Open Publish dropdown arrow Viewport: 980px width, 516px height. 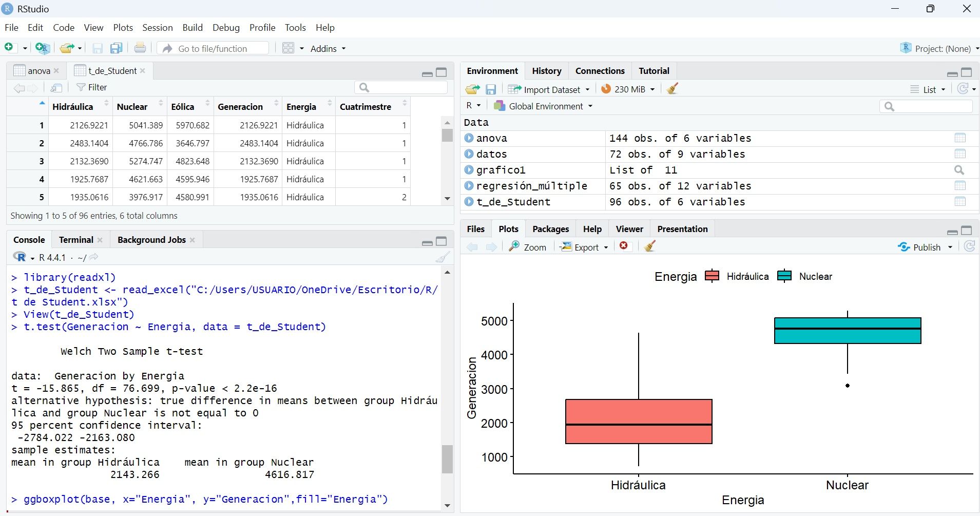tap(950, 247)
